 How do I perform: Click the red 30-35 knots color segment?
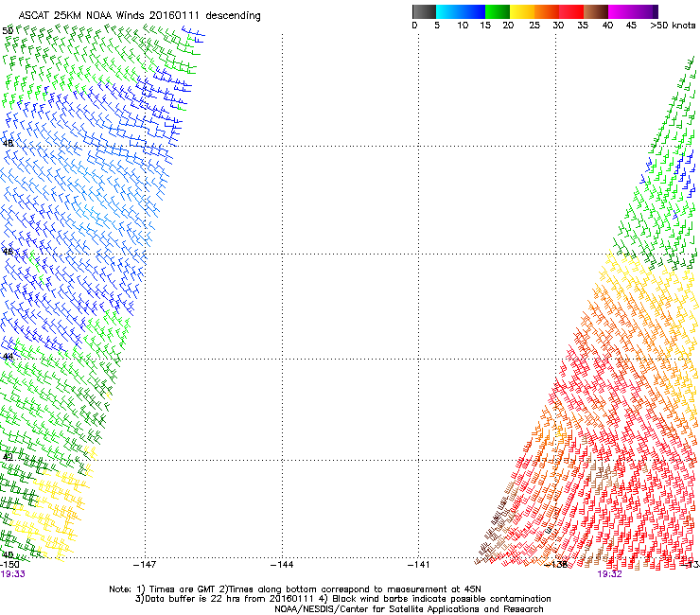tap(571, 11)
